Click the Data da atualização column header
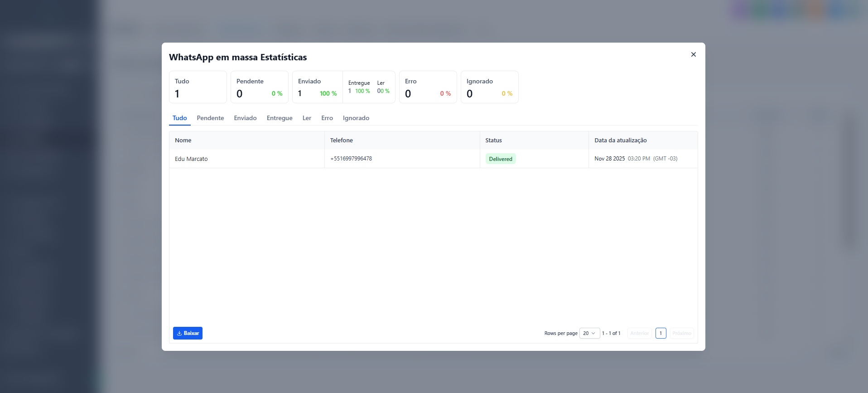This screenshot has height=393, width=868. point(643,141)
